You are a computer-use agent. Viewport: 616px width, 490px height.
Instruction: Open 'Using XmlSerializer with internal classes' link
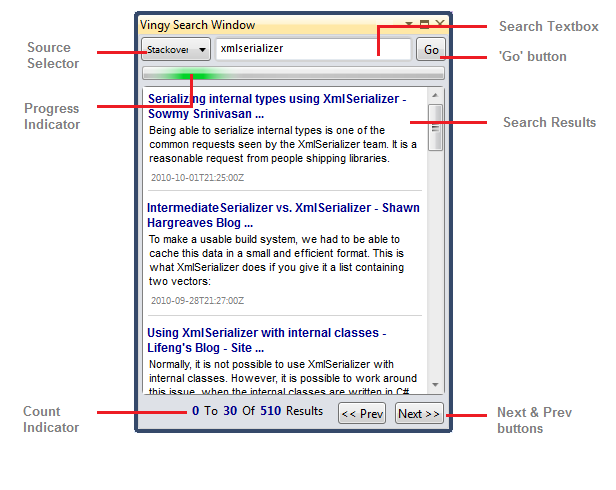[x=267, y=340]
